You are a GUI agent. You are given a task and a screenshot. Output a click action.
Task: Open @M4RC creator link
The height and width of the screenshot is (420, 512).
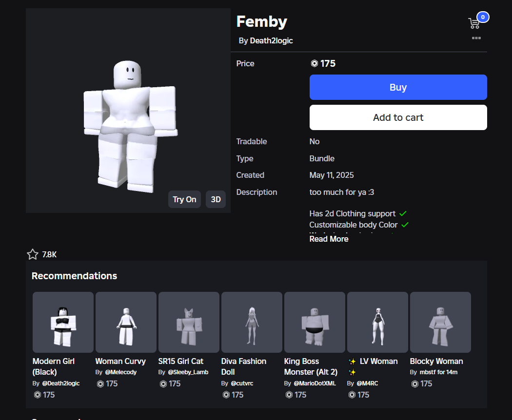tap(367, 383)
